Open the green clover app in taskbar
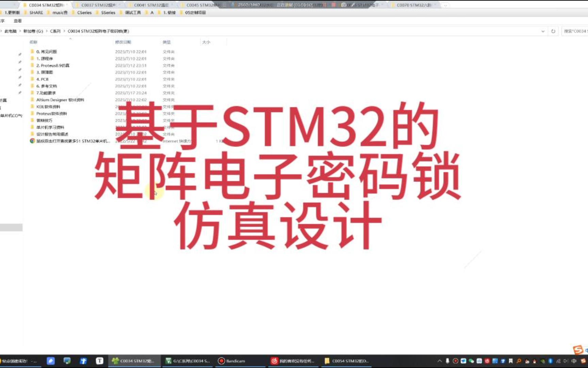 tap(115, 361)
